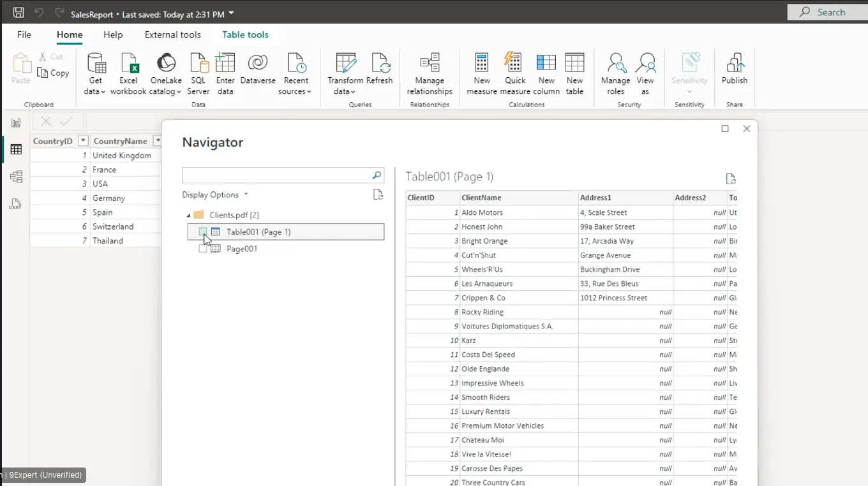Click the Les Arnaqueurs cell
Viewport: 868px width, 486px height.
[x=518, y=283]
